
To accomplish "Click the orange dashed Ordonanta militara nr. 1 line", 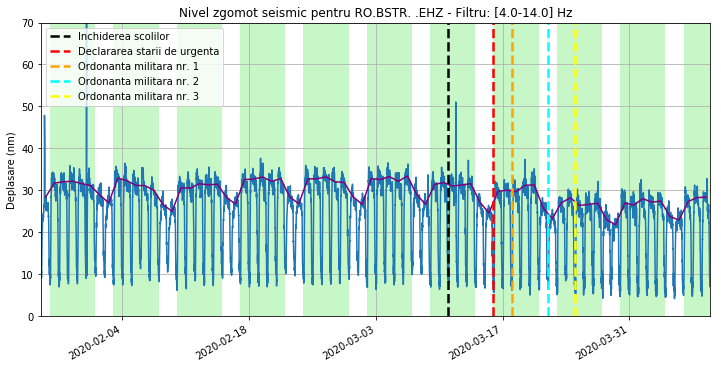I will point(512,170).
